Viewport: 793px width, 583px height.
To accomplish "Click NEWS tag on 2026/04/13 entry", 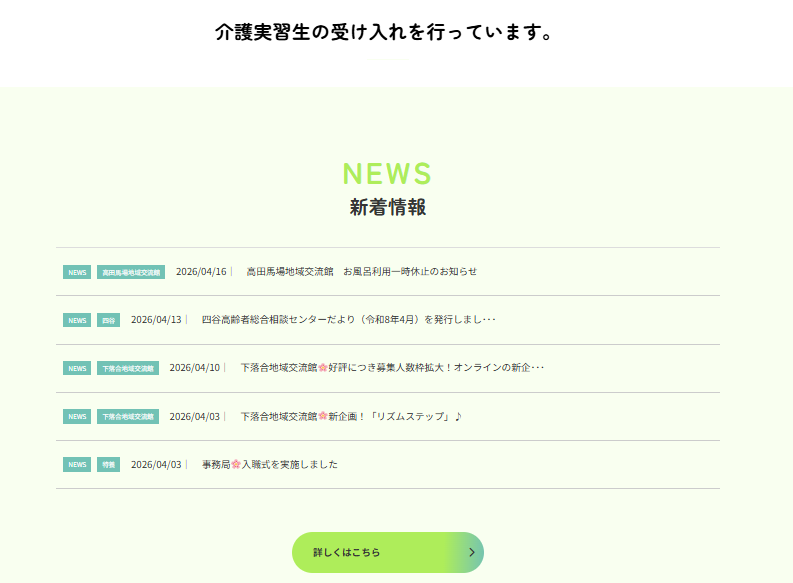I will pos(77,320).
